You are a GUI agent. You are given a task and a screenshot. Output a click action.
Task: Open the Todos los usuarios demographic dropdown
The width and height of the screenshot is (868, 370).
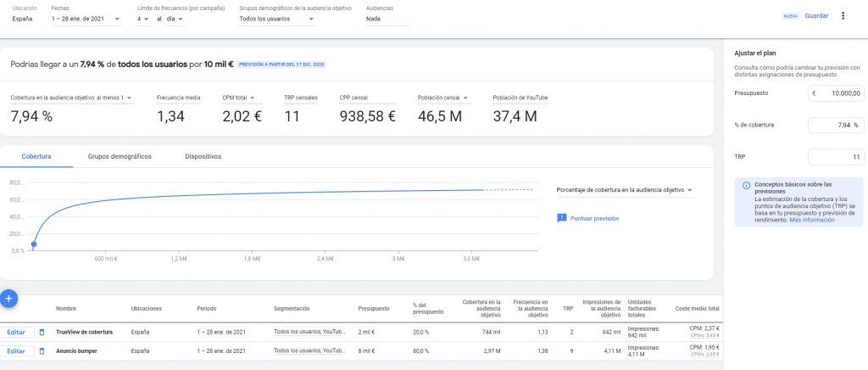pyautogui.click(x=277, y=19)
